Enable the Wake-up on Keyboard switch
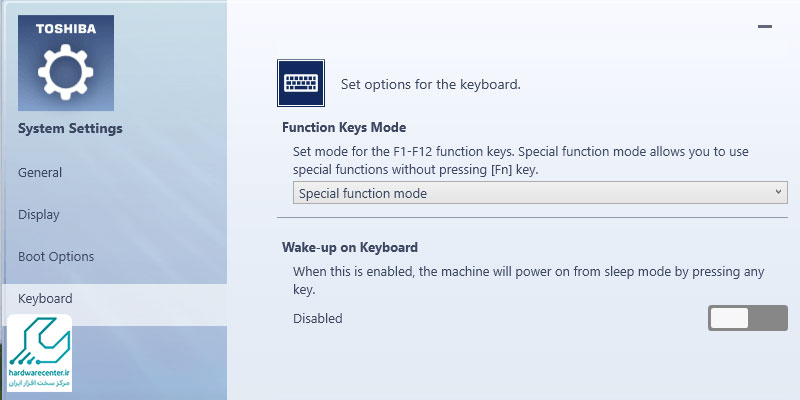This screenshot has width=800, height=400. pos(747,318)
